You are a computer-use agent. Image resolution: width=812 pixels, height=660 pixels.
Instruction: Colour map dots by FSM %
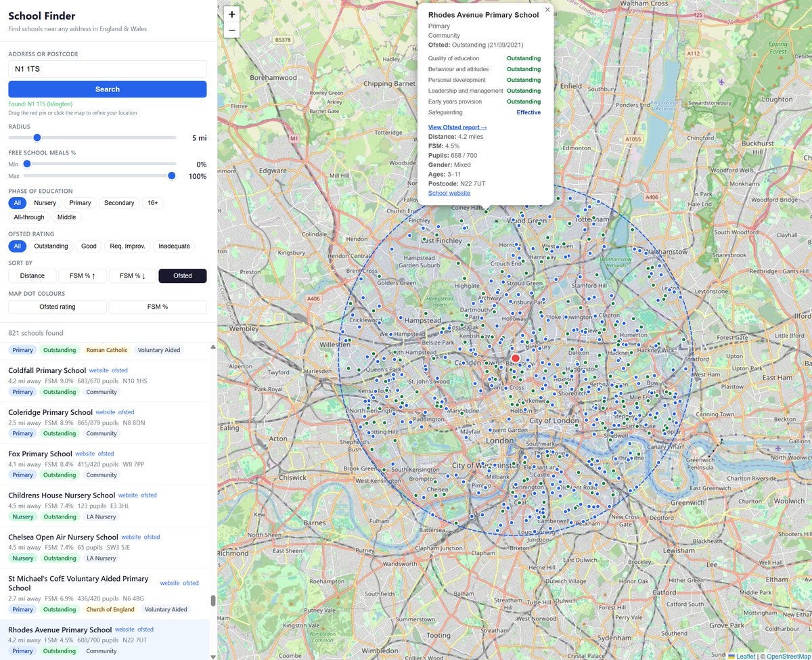(157, 307)
